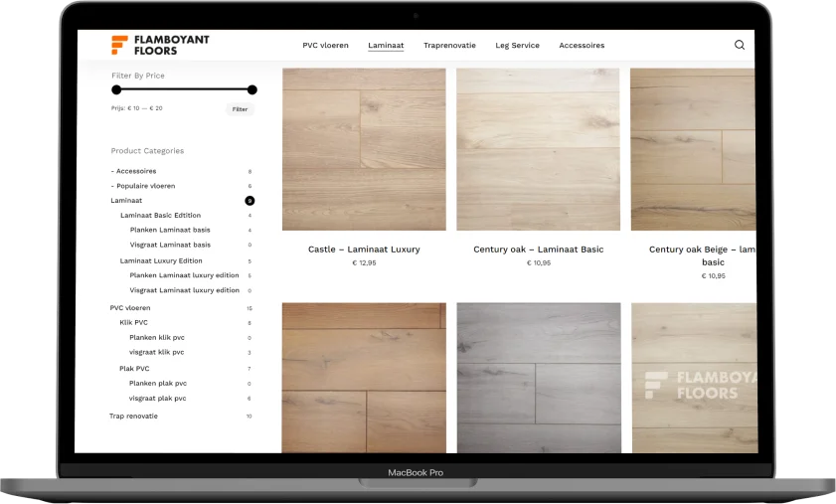
Task: Select Planken Laminaat luxury edition
Action: 184,275
